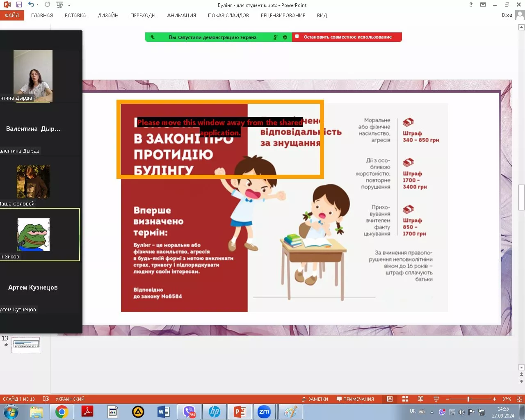Click slide counter СЛАЙД 7 ИЗ 13
This screenshot has width=525, height=420.
pos(19,399)
